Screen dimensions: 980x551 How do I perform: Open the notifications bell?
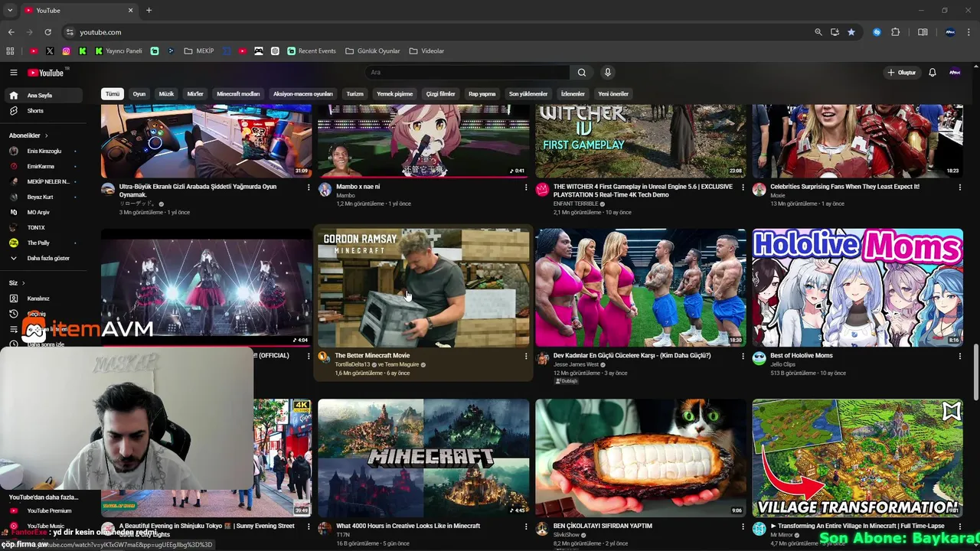coord(933,73)
